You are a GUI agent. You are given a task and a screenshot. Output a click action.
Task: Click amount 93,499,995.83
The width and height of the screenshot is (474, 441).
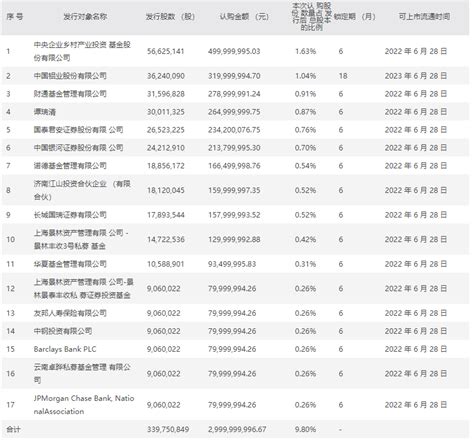click(232, 264)
